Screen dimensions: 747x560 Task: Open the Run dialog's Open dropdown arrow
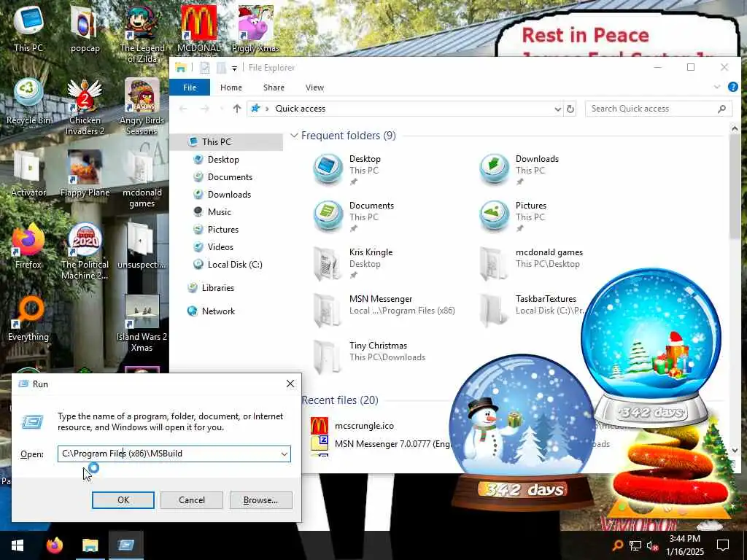click(x=284, y=454)
